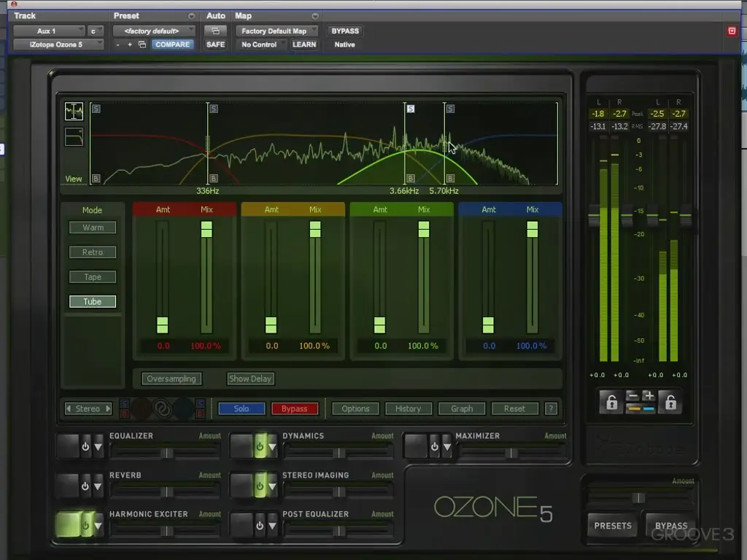This screenshot has width=747, height=560.
Task: Open the Harmonic Exciter dropdown arrow
Action: (98, 526)
